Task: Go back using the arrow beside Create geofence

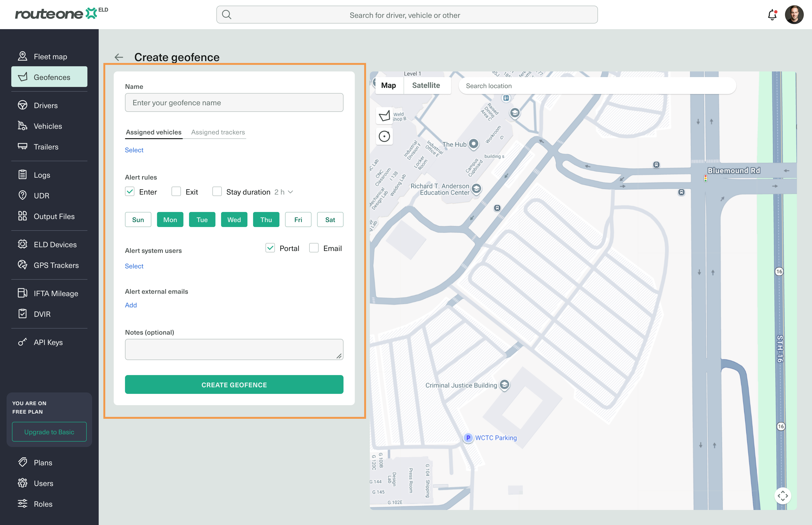Action: pos(119,57)
